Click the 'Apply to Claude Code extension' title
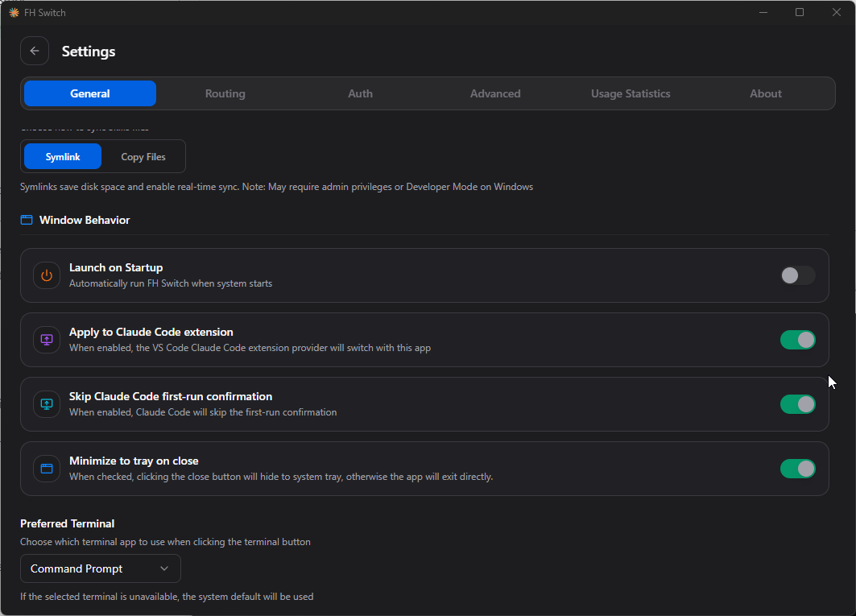 pos(151,332)
